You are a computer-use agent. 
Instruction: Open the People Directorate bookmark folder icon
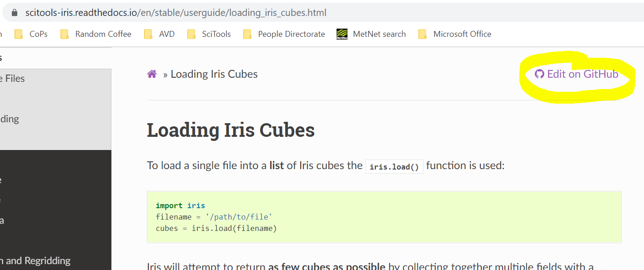pyautogui.click(x=247, y=34)
